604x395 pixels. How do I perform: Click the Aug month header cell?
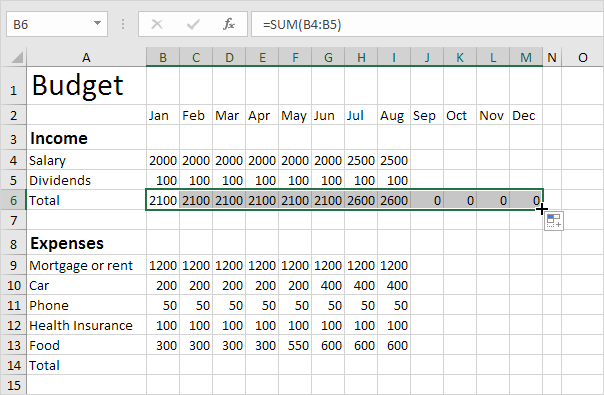394,115
